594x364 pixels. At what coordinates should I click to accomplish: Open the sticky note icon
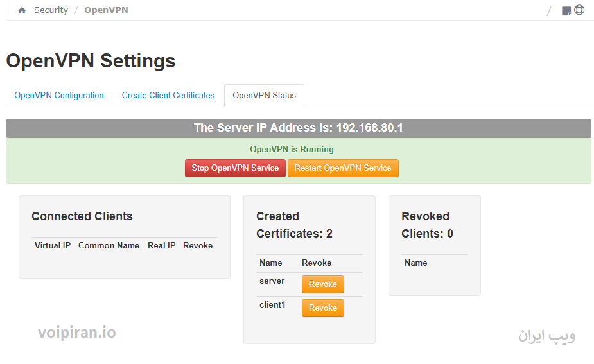coord(566,11)
